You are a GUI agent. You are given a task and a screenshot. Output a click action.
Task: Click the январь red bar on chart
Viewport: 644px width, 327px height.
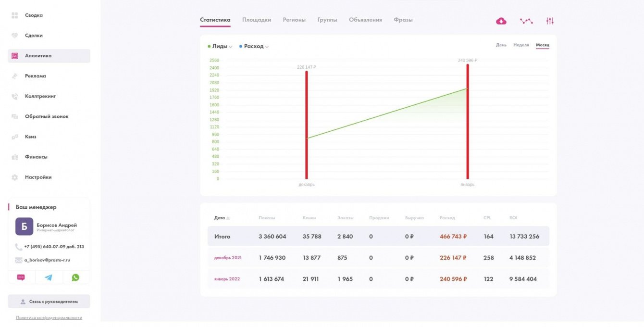click(x=467, y=121)
